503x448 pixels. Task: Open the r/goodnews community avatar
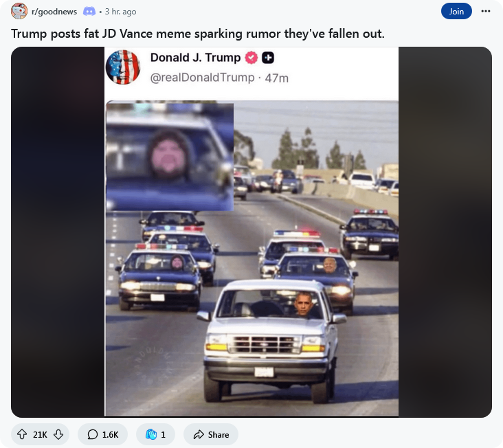[x=19, y=11]
